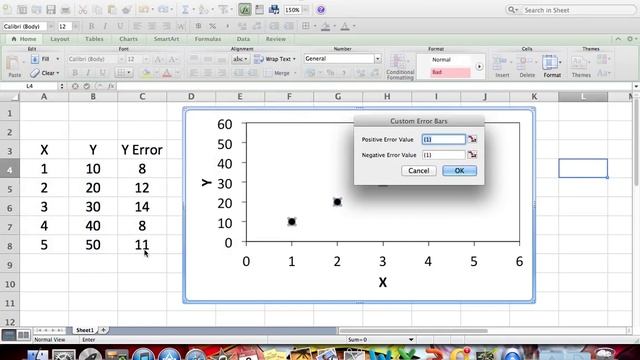Open the General number format dropdown

coord(378,59)
